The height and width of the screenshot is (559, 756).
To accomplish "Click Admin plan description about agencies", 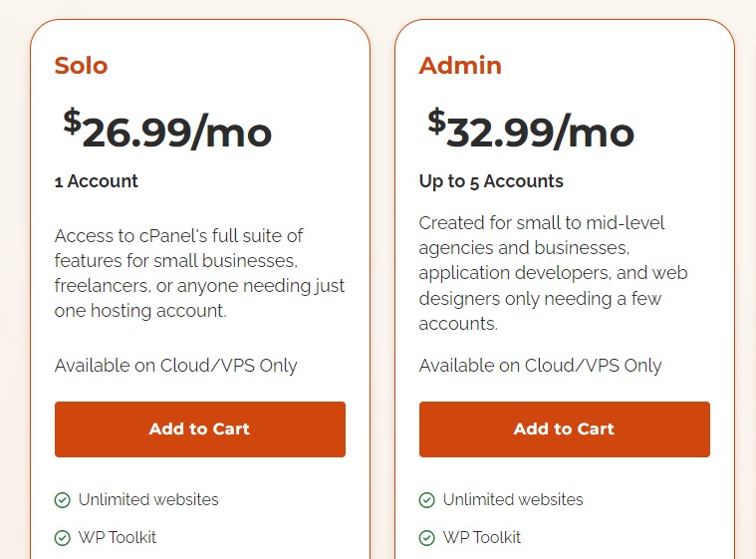I will click(x=555, y=273).
